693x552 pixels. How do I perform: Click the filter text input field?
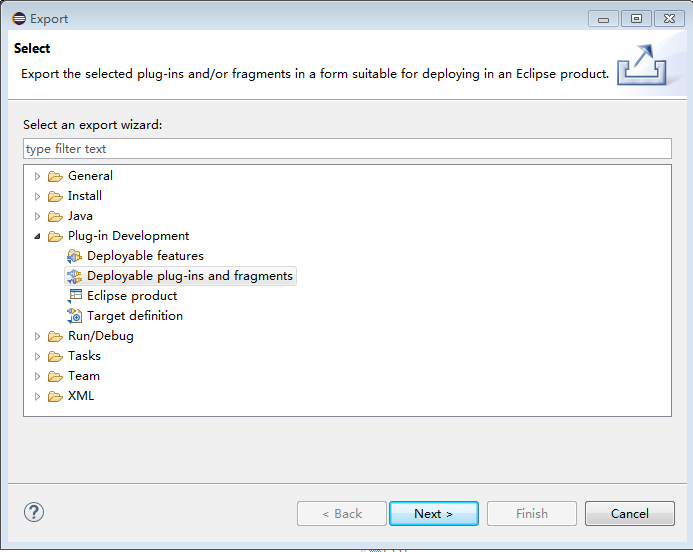tap(347, 148)
